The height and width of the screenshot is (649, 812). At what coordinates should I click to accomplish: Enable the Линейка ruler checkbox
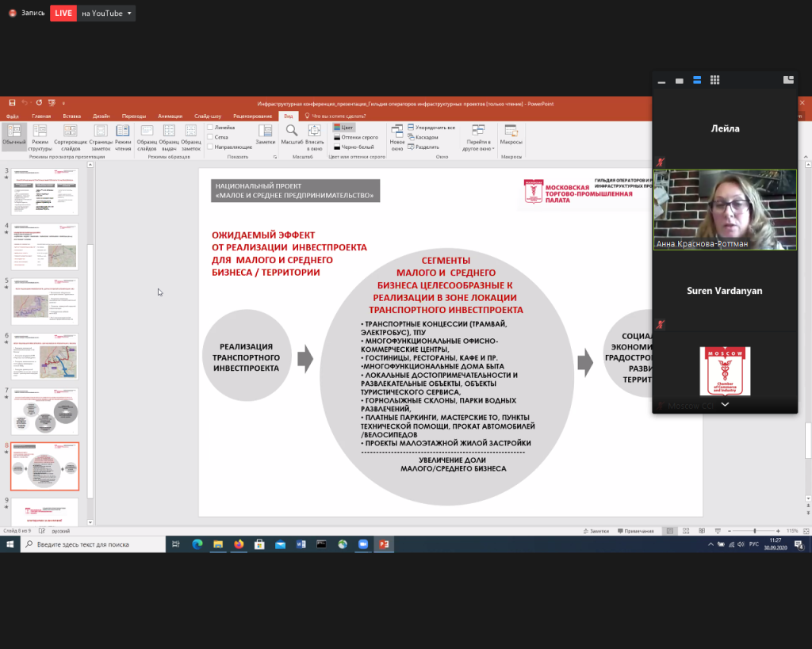(210, 128)
